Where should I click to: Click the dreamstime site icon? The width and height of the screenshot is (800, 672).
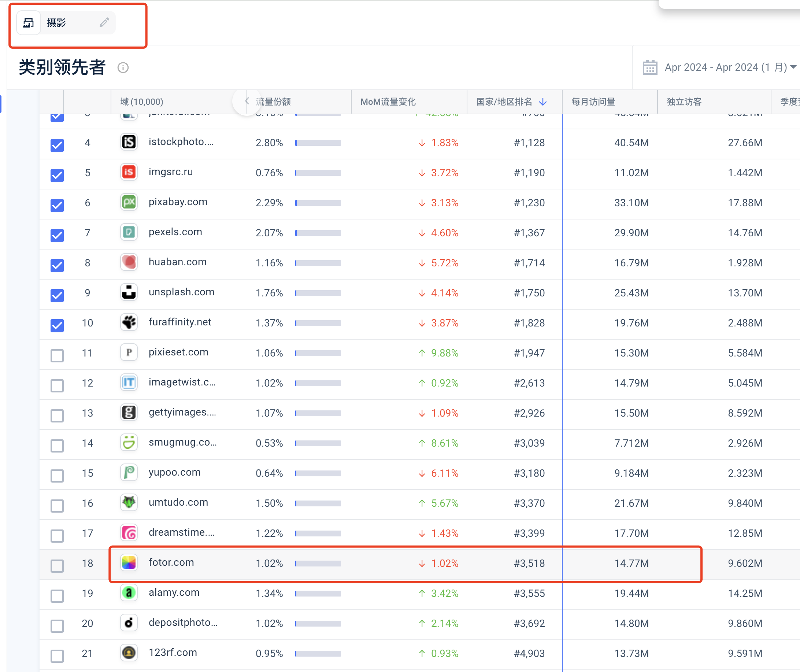tap(129, 533)
